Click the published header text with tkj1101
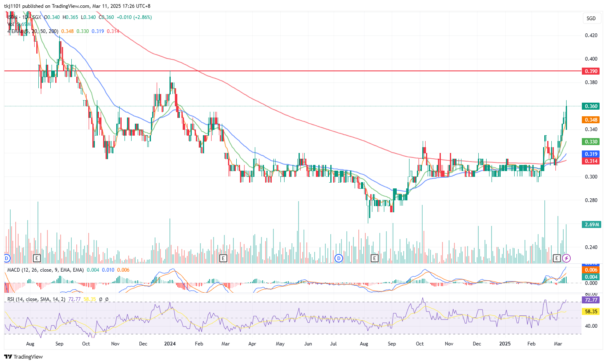The image size is (607, 364). (x=77, y=6)
